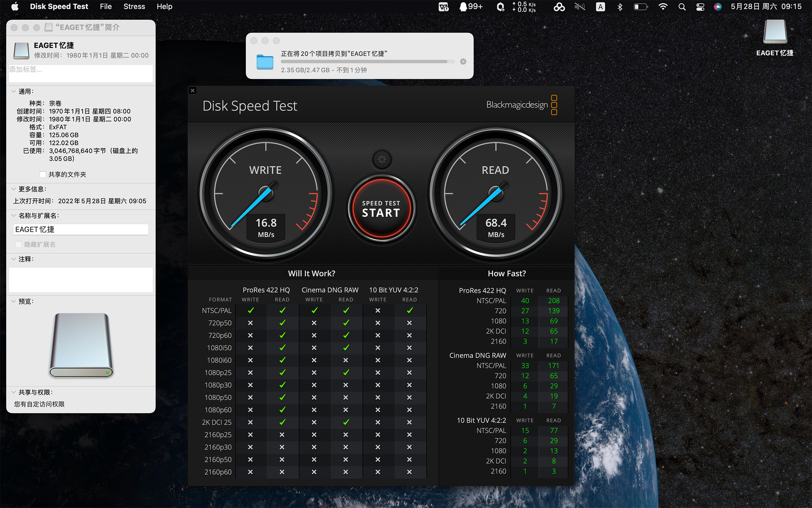812x508 pixels.
Task: Click the 2160p30 format row label
Action: (x=218, y=447)
